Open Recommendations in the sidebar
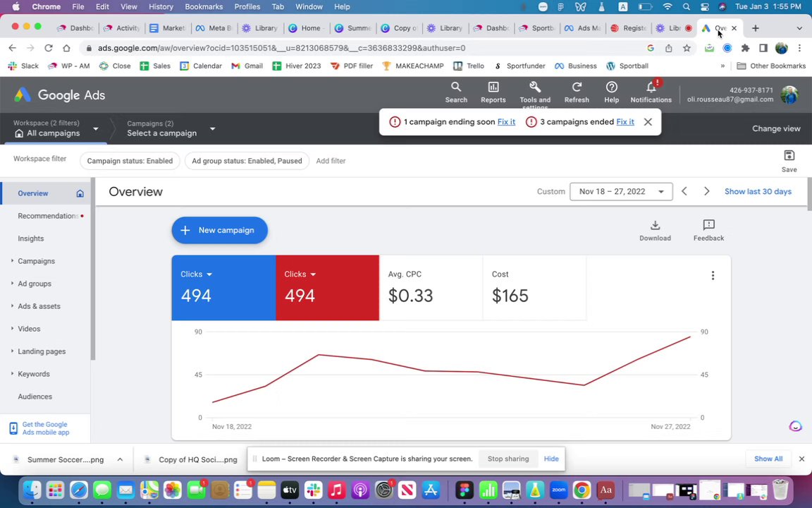 [x=48, y=216]
